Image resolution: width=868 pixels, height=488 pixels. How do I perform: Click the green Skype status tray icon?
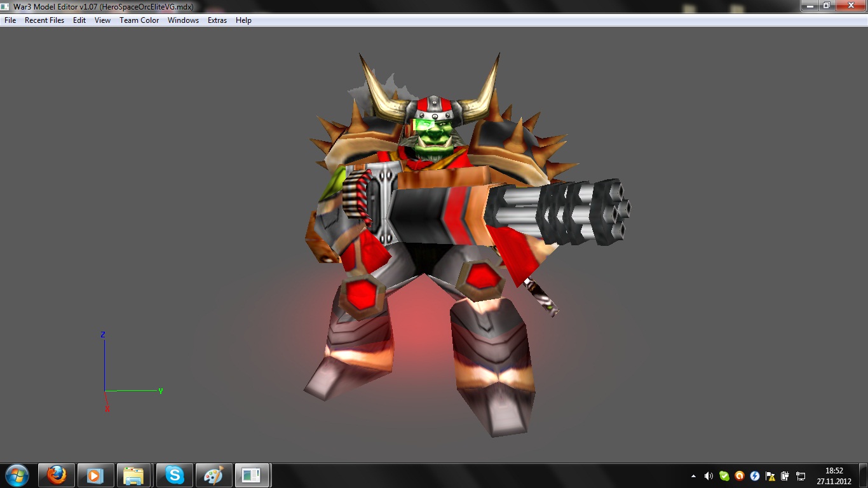pos(724,475)
